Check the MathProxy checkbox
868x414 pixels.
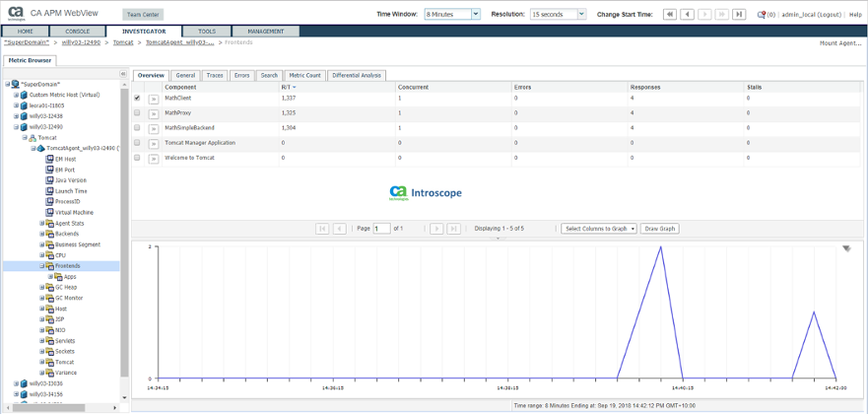(137, 113)
